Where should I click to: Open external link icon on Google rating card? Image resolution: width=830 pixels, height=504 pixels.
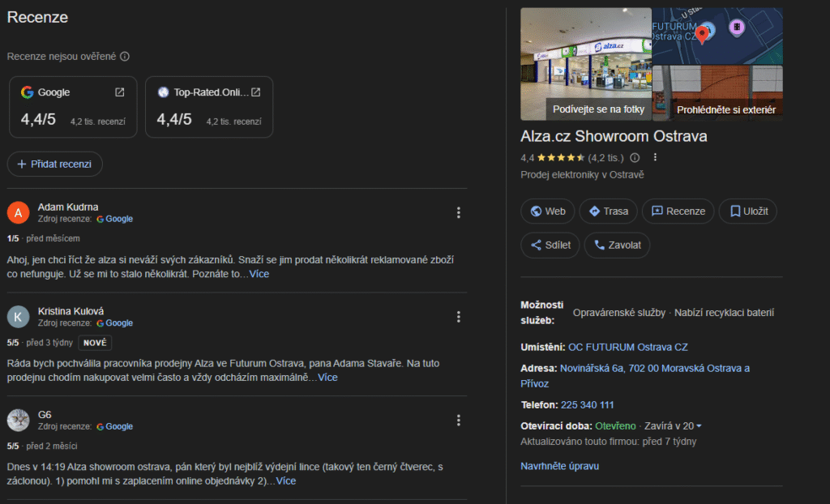(x=120, y=92)
